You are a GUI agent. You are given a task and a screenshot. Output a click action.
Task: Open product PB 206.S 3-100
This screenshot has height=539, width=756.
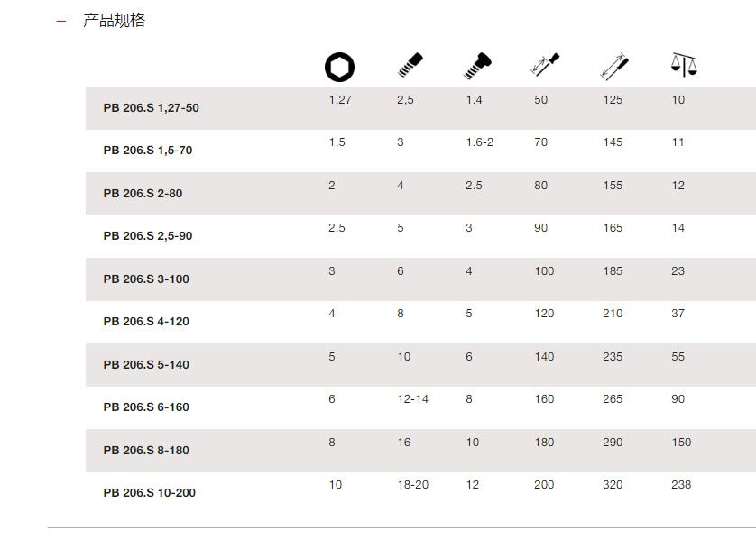coord(146,279)
